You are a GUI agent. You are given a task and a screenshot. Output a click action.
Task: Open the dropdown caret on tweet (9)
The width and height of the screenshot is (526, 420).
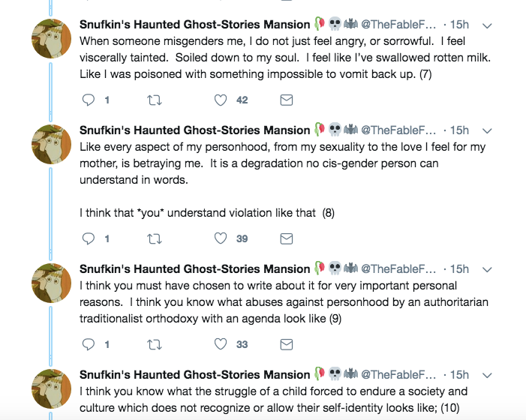click(487, 269)
